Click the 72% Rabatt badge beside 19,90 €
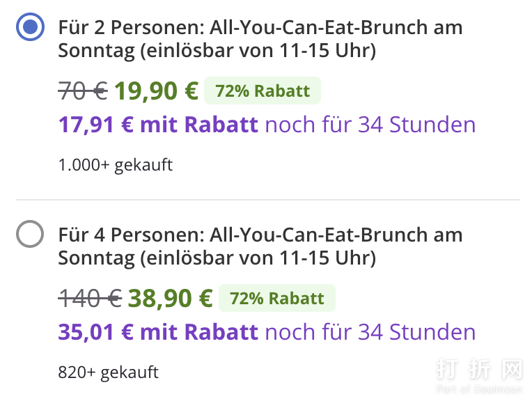532x401 pixels. tap(263, 91)
